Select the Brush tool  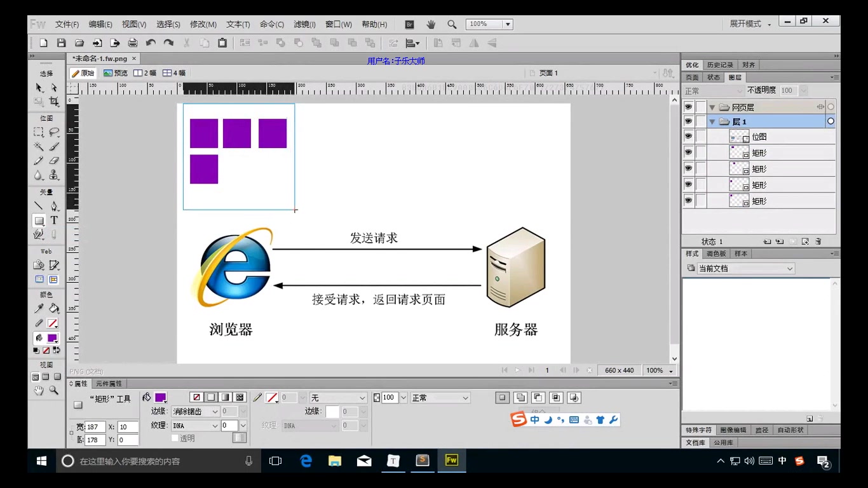tap(54, 147)
